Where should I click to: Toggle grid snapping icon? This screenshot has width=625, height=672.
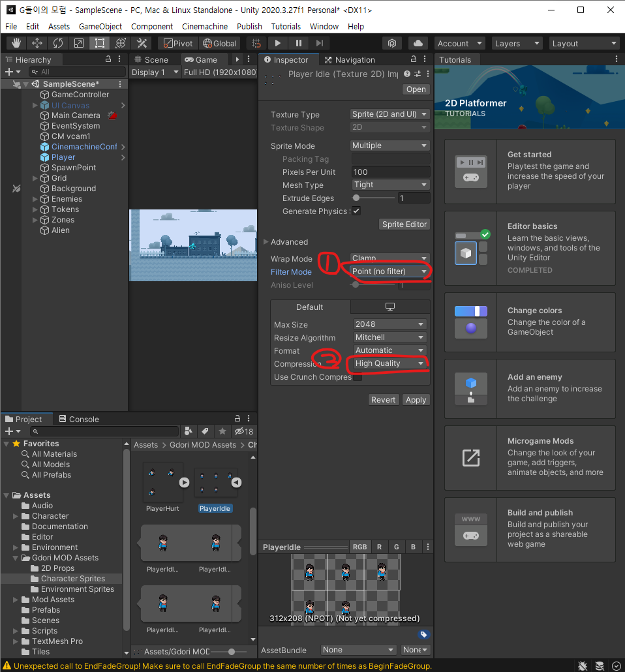point(256,43)
